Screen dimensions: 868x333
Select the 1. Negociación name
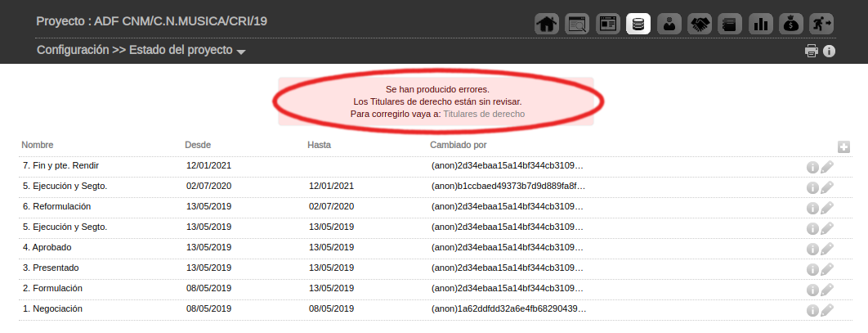pyautogui.click(x=52, y=309)
